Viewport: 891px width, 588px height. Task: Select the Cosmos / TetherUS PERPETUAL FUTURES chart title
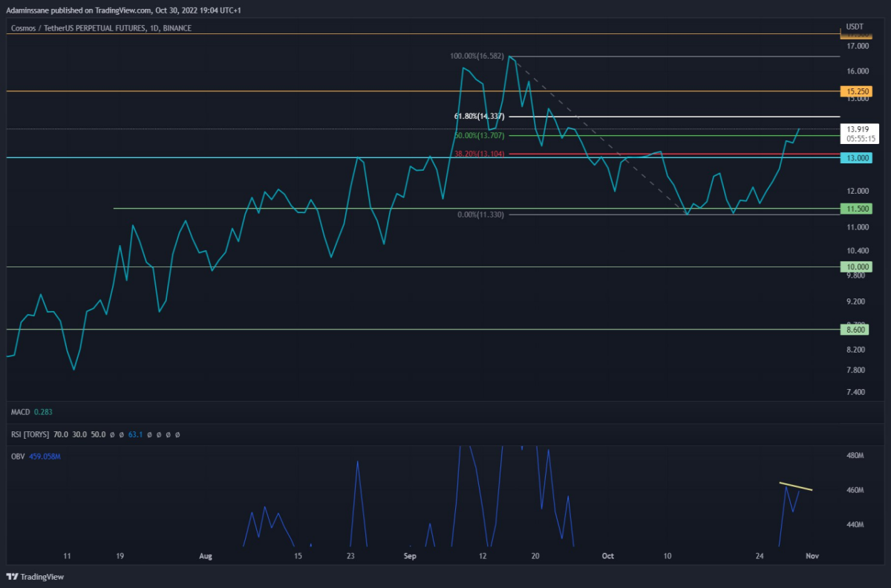[102, 28]
